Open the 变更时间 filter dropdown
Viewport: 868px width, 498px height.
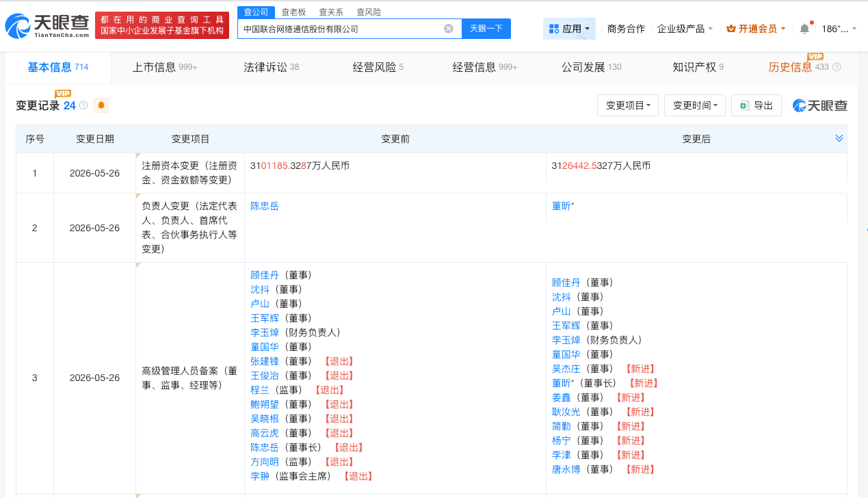tap(695, 105)
